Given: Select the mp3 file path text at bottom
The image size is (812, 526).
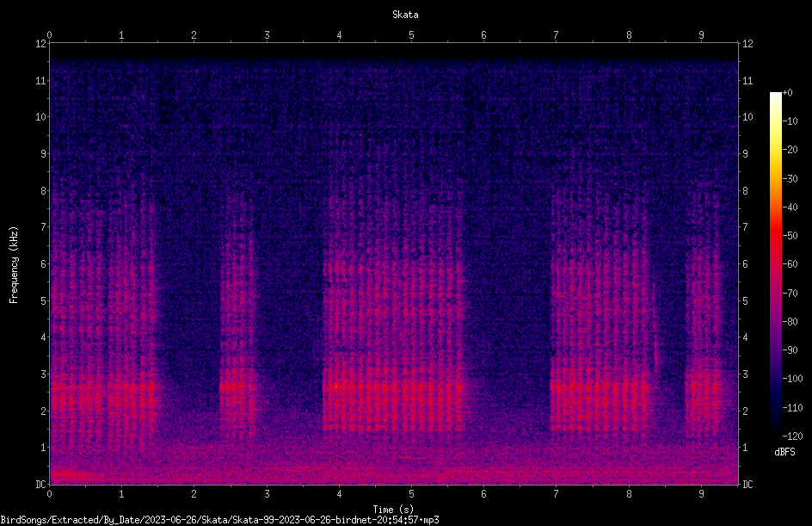Looking at the screenshot, I should click(219, 520).
